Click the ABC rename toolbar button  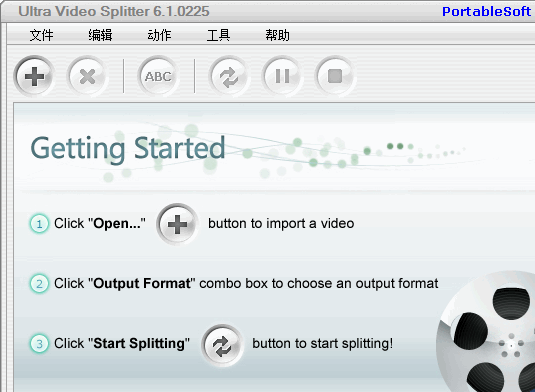point(158,76)
